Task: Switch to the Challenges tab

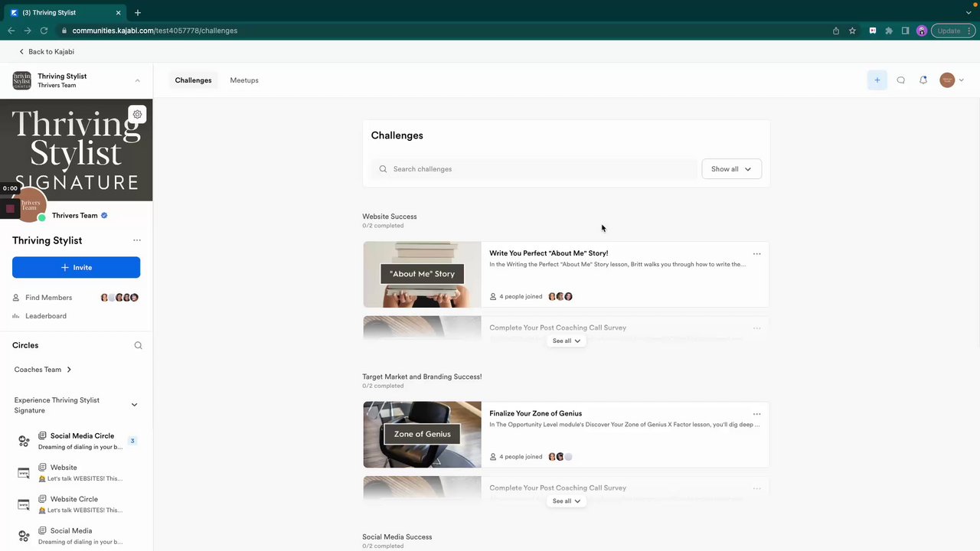Action: (x=193, y=80)
